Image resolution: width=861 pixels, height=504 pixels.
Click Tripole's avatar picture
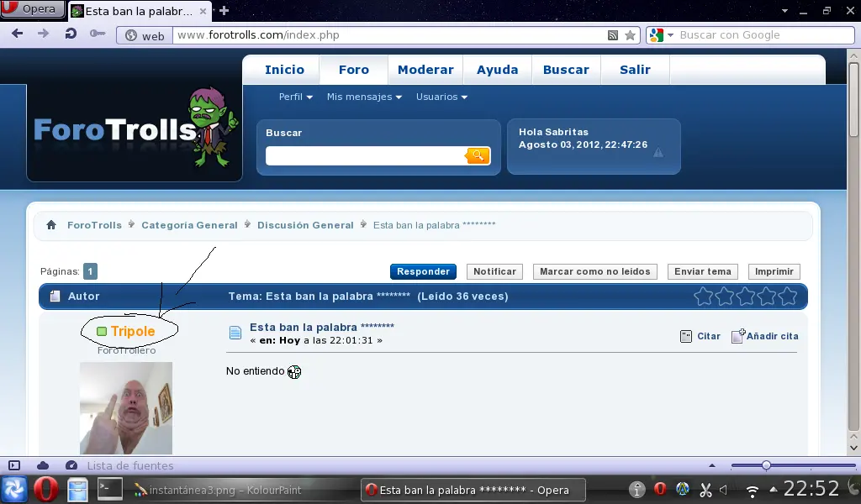click(126, 407)
